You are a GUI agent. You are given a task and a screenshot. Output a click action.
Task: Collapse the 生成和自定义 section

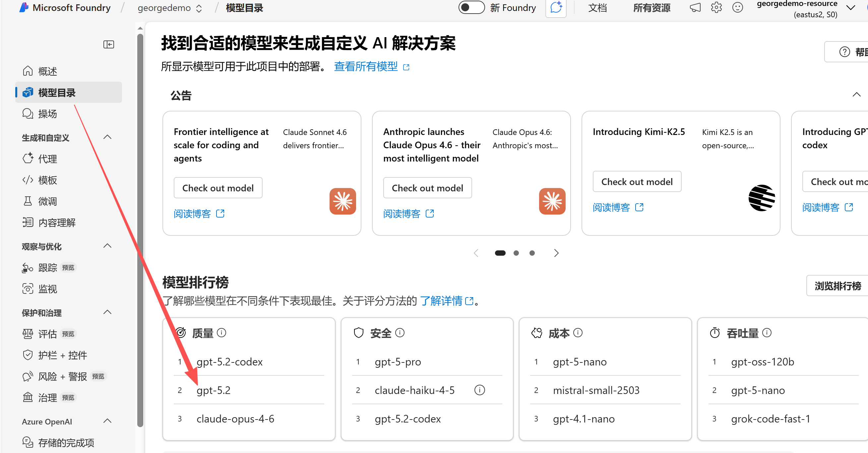[x=107, y=137]
